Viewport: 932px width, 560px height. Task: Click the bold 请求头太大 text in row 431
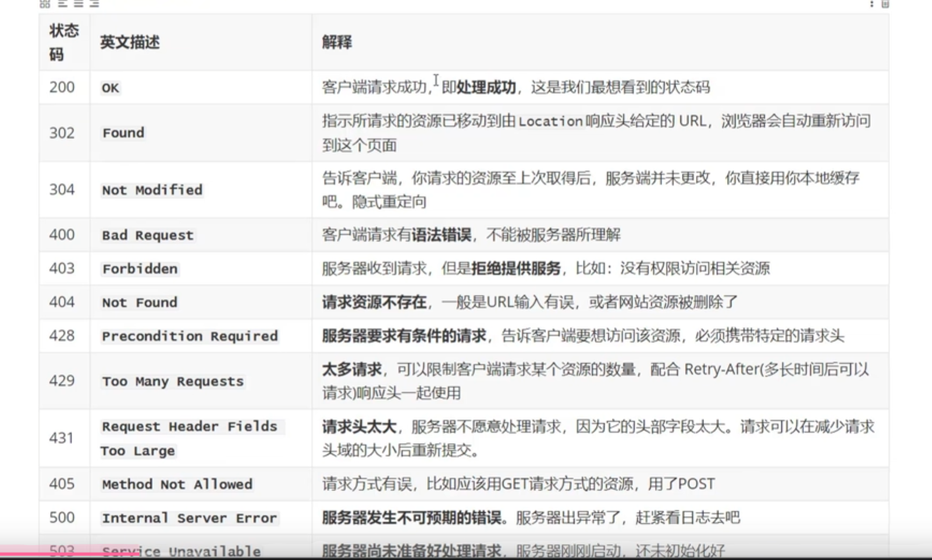point(359,427)
